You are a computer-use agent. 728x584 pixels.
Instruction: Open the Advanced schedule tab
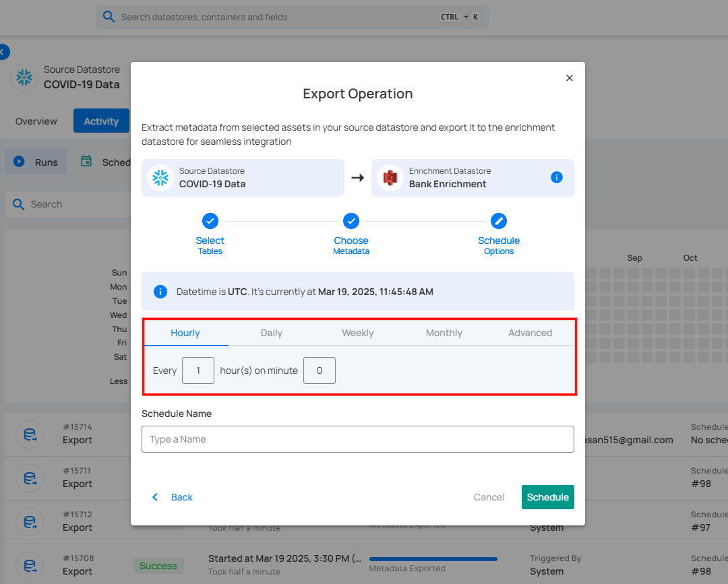(530, 333)
